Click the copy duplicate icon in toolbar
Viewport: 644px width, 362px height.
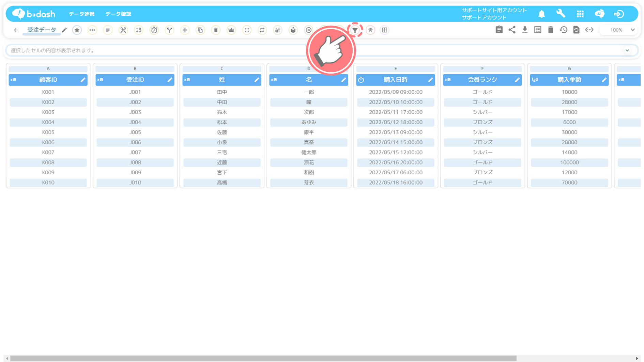[200, 30]
